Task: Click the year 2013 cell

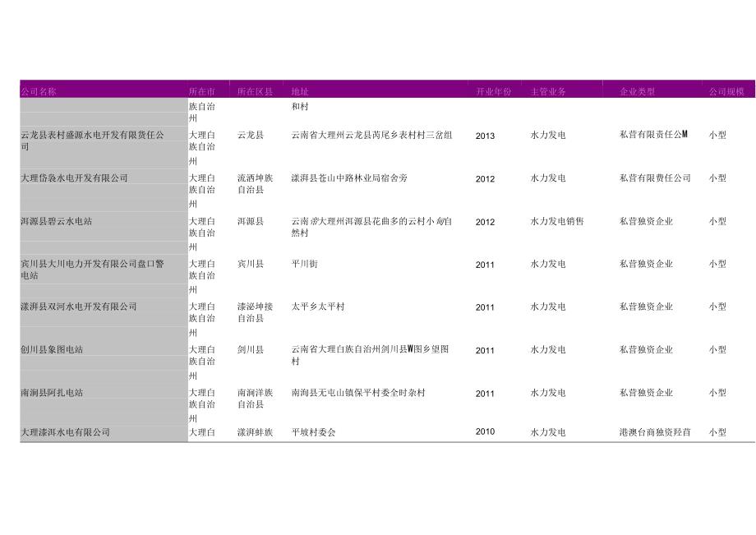Action: 485,136
